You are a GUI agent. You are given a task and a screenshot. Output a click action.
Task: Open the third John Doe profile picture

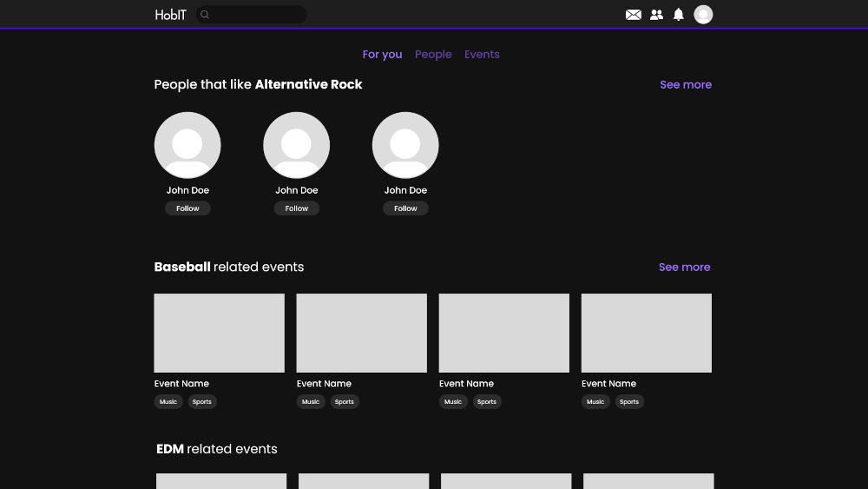(x=405, y=145)
